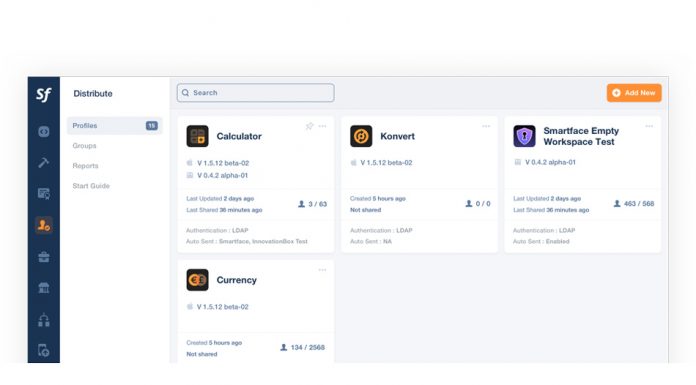This screenshot has width=696, height=385.
Task: Open the briefcase icon in sidebar
Action: pyautogui.click(x=44, y=257)
